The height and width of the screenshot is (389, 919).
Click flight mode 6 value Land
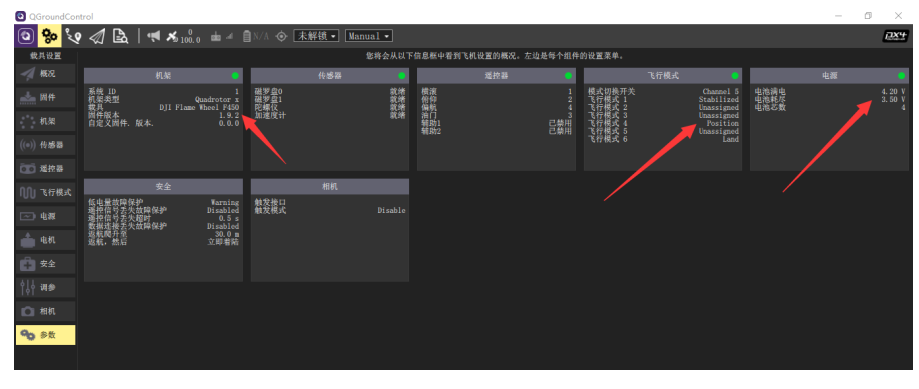point(731,139)
